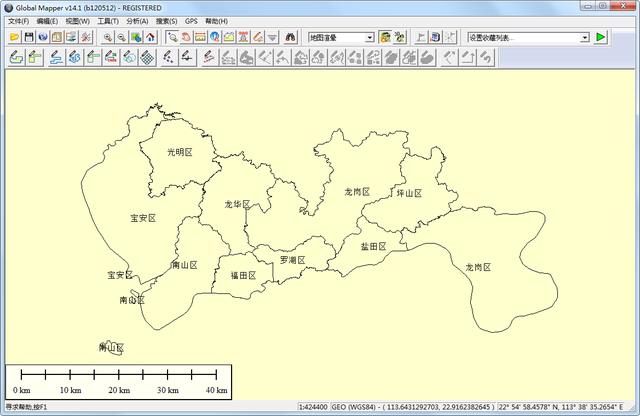This screenshot has width=640, height=416.
Task: Open the shader selection dropdown
Action: (369, 37)
